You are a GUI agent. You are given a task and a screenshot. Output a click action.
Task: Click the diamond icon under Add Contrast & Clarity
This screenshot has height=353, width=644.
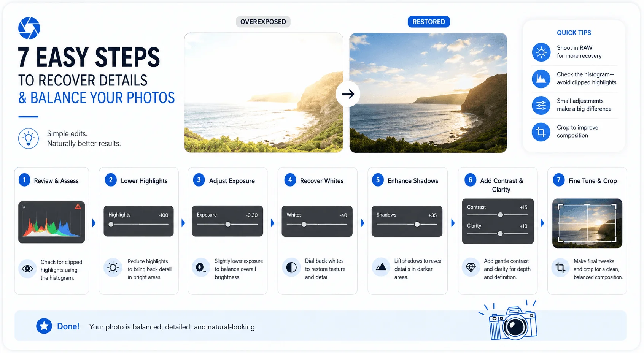[x=471, y=268]
